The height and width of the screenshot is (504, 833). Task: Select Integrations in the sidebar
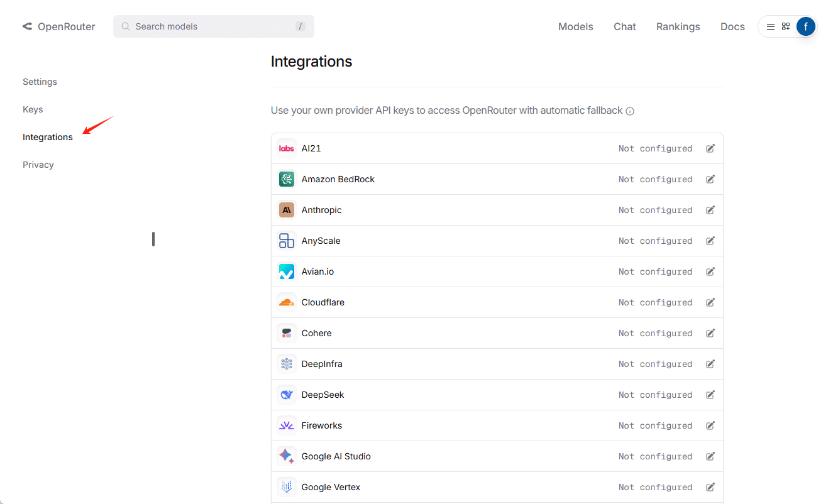48,137
